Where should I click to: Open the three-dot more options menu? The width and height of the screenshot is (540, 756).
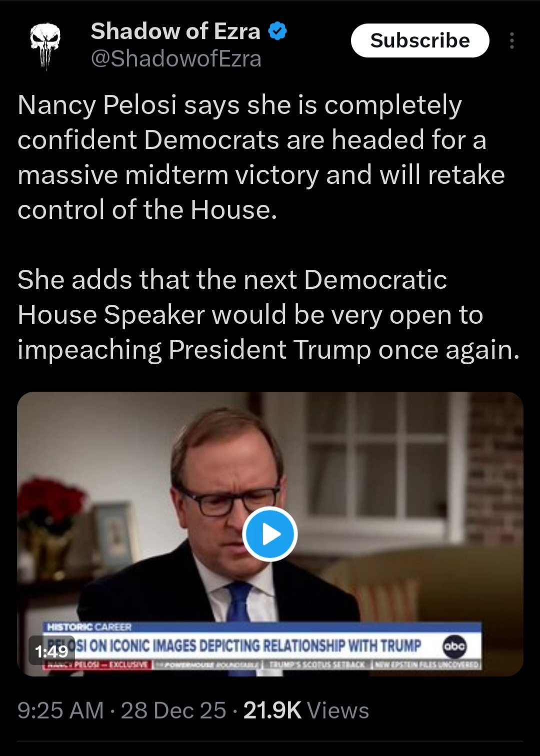[511, 40]
